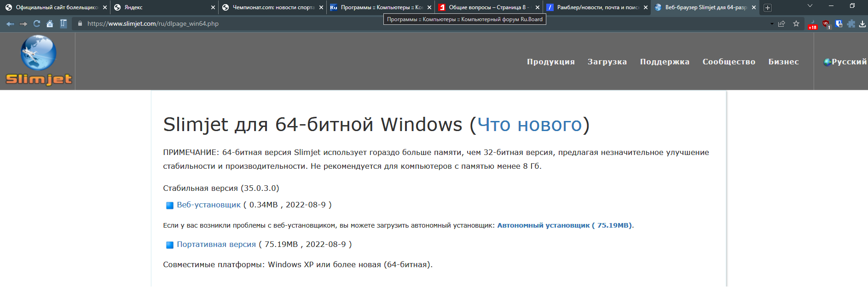This screenshot has height=298, width=868.
Task: Open the moon extension with +18 badge
Action: (x=812, y=24)
